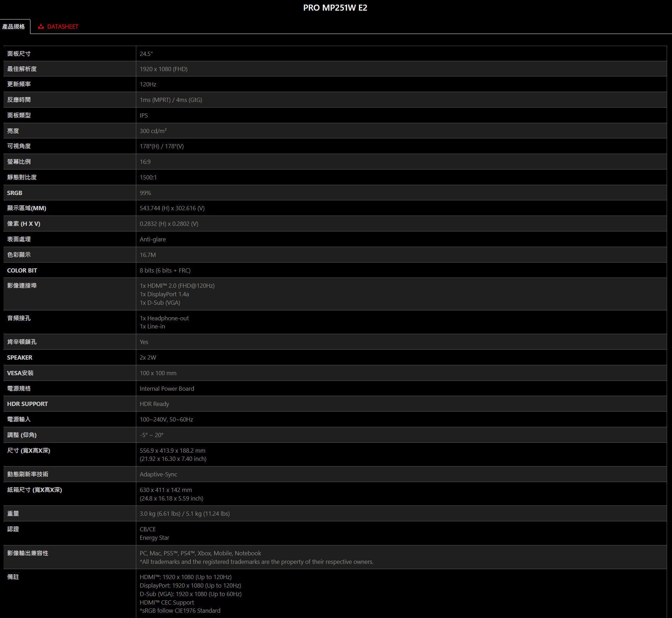The height and width of the screenshot is (618, 672).
Task: Select the 120Hz refresh rate value
Action: tap(148, 84)
